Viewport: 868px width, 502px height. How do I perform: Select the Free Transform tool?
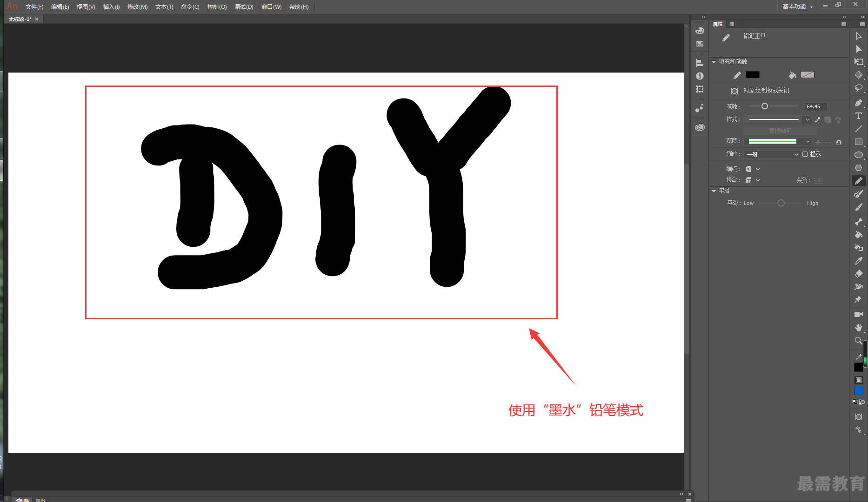coord(859,62)
